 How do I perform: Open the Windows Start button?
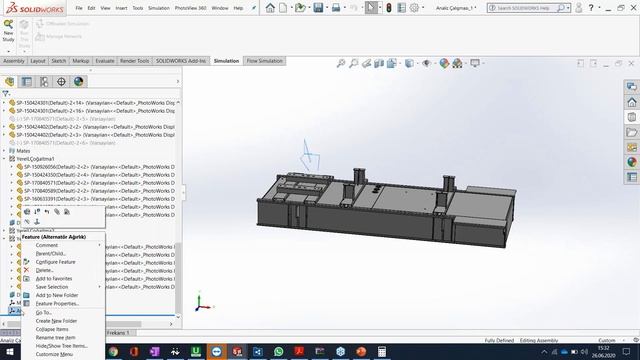point(9,352)
